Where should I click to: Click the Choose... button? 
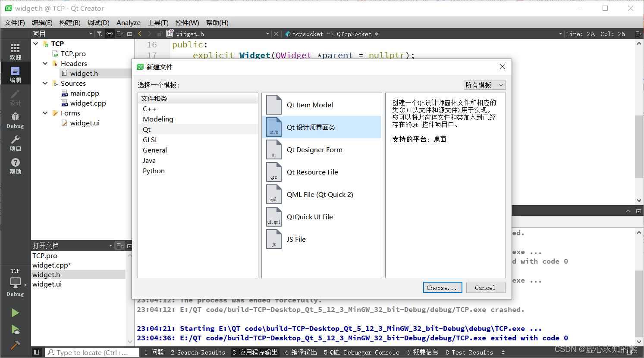click(443, 287)
